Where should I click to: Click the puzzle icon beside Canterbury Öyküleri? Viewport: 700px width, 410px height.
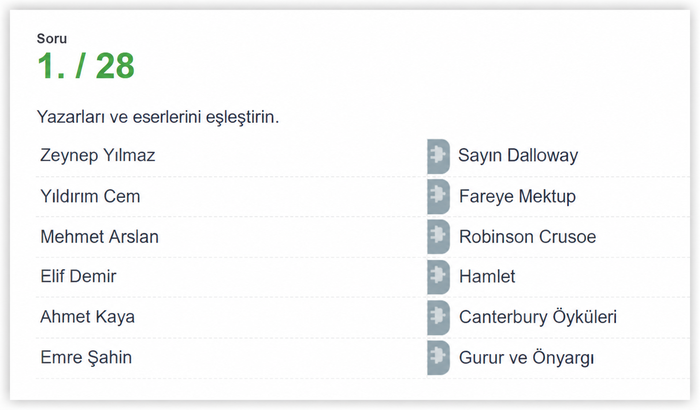pos(438,317)
